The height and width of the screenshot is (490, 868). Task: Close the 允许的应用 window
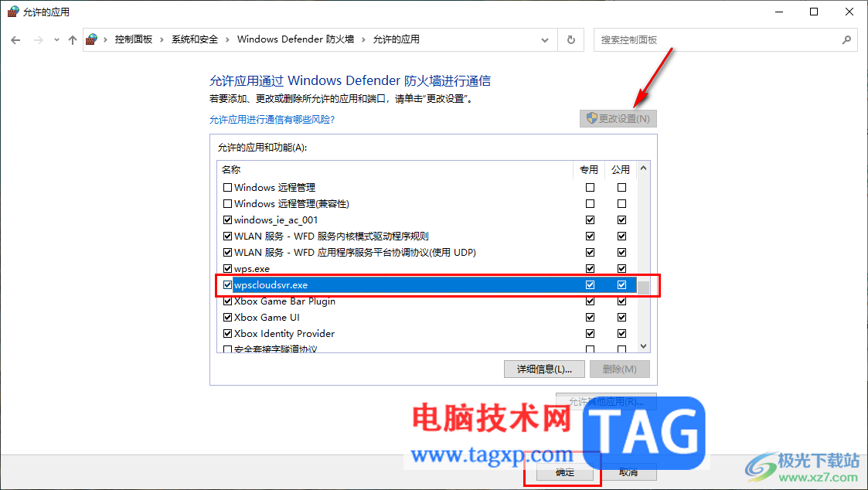point(849,12)
